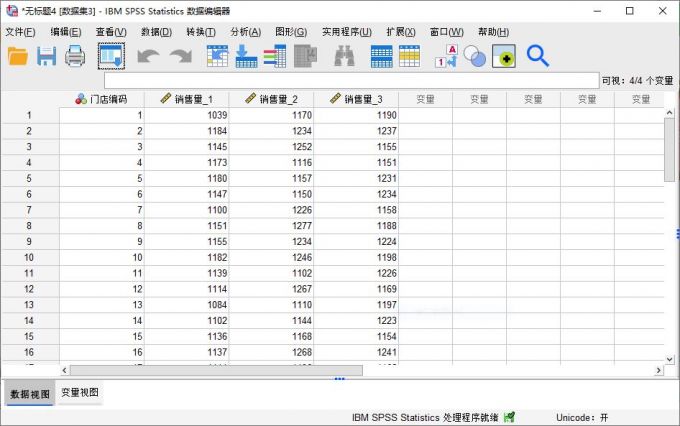This screenshot has height=426, width=680.
Task: Click the Open data file folder icon
Action: (x=18, y=57)
